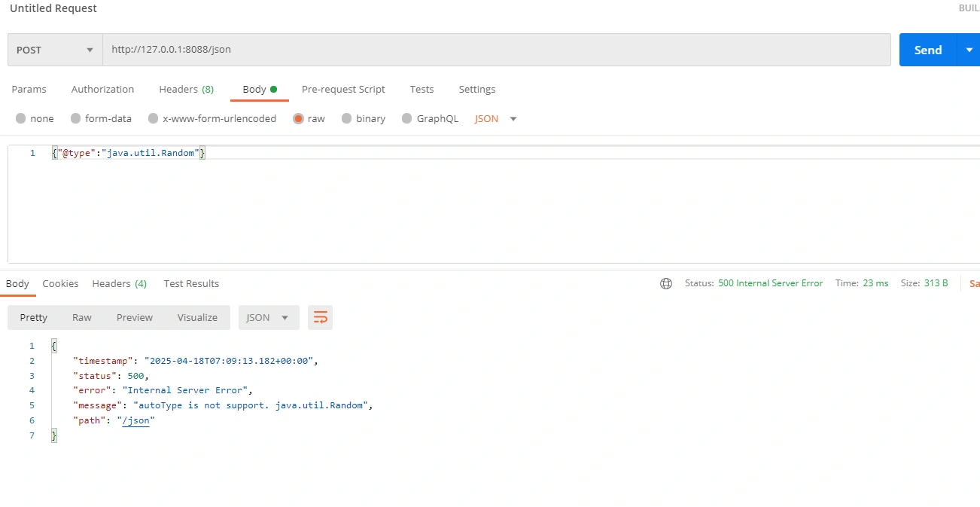Select the none body radio option
This screenshot has width=980, height=507.
click(x=21, y=118)
